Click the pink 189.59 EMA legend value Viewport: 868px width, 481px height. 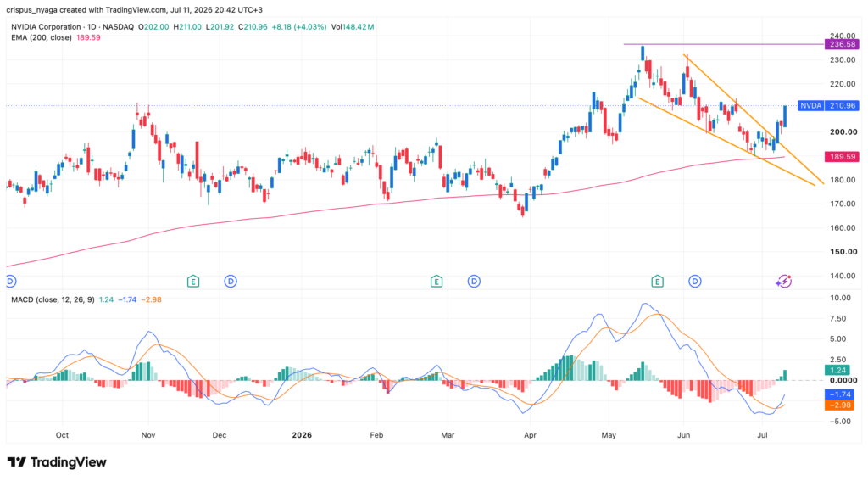[x=88, y=37]
